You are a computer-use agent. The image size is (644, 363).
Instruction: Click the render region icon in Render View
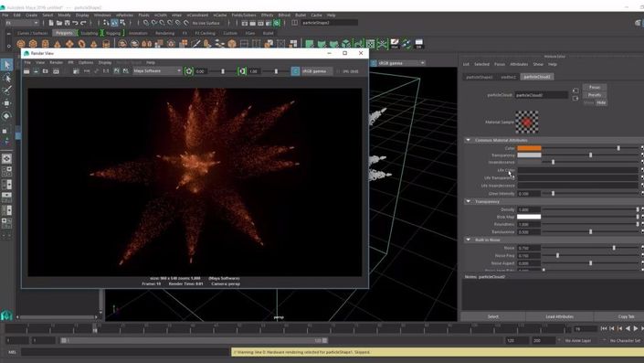click(x=36, y=71)
